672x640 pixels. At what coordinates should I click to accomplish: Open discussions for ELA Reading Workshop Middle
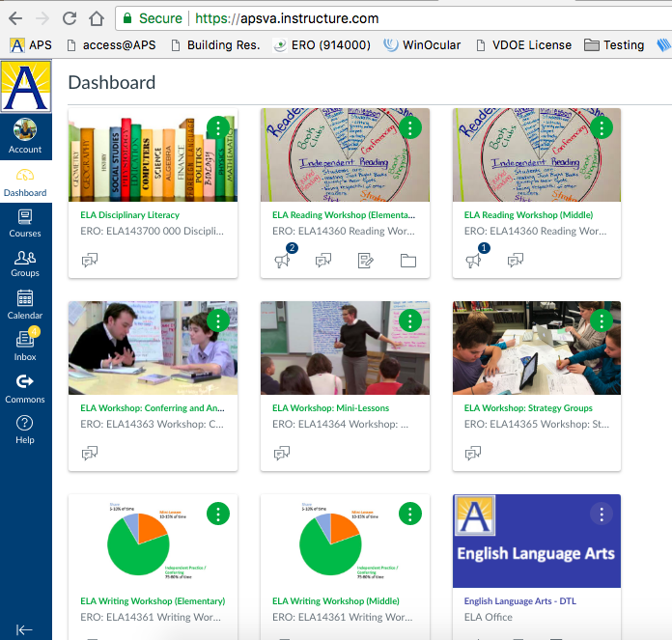point(516,260)
